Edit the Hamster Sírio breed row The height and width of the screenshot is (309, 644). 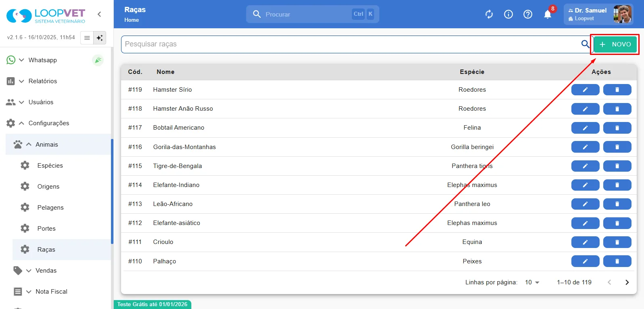pyautogui.click(x=585, y=90)
